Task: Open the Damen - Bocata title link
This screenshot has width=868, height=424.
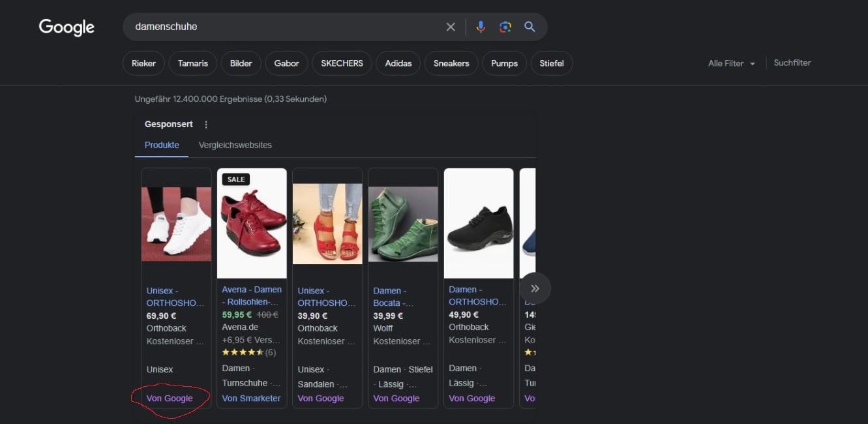Action: coord(393,297)
